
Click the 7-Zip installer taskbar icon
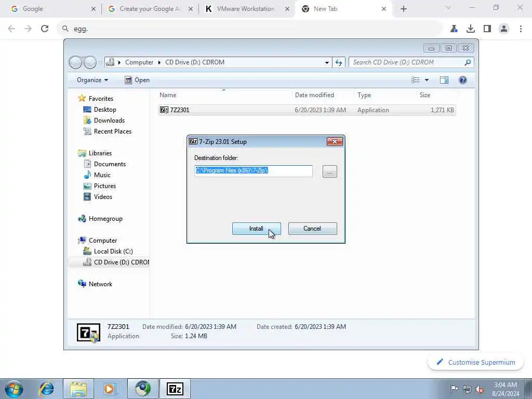175,389
